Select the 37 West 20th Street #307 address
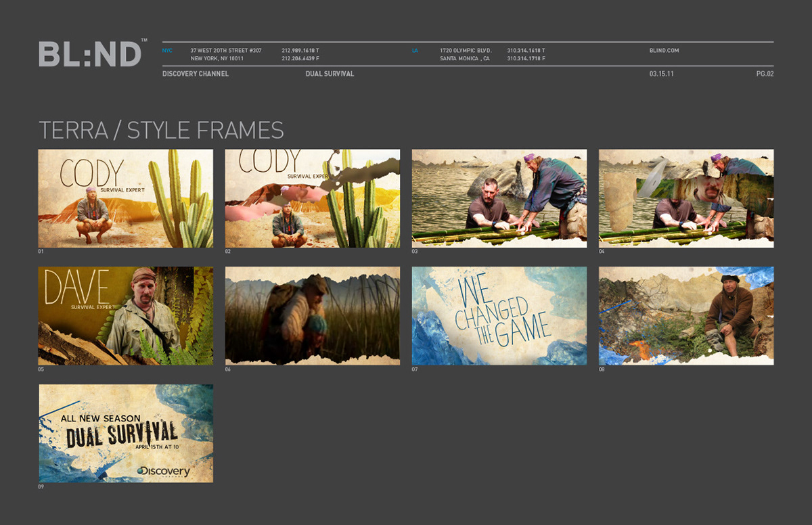The image size is (812, 525). 226,51
